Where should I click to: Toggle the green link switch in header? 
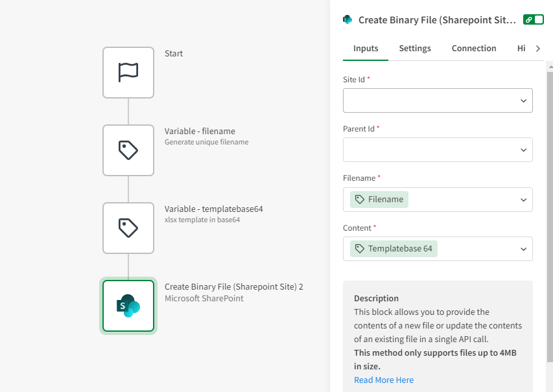click(533, 20)
